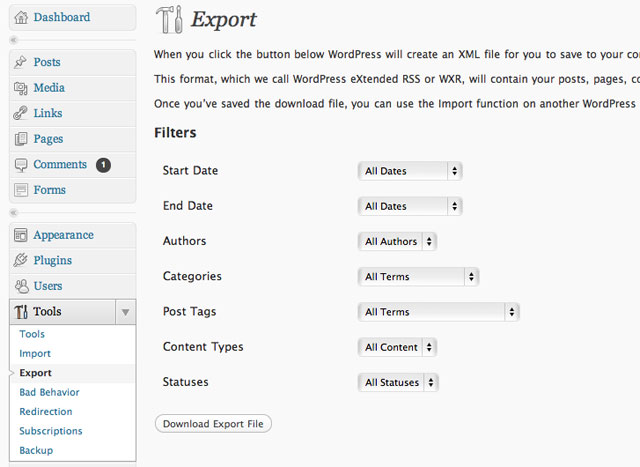Click the Export page title

(224, 20)
